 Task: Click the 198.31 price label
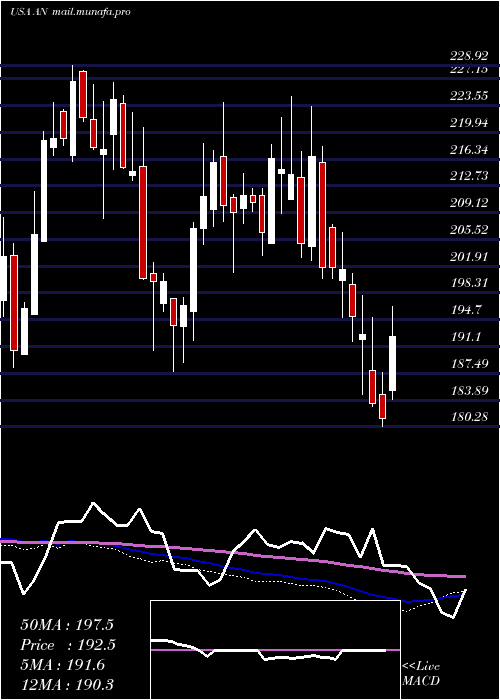click(469, 283)
